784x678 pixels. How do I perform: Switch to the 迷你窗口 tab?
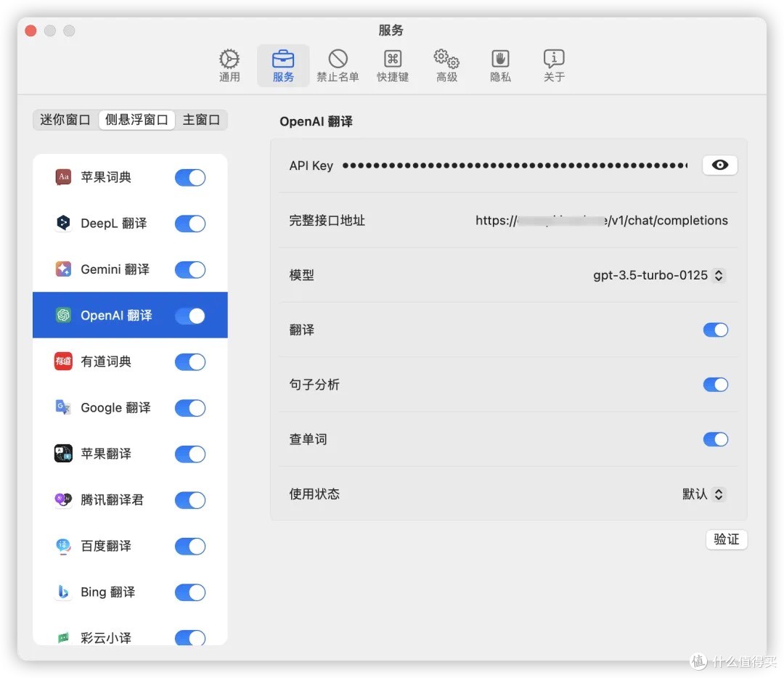click(65, 120)
